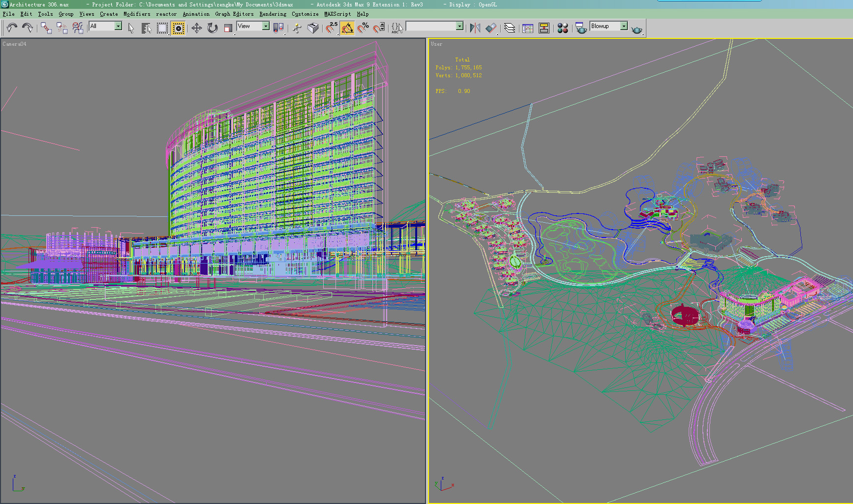Select the Unlink Selection tool
Screen dimensions: 853x504
[62, 28]
